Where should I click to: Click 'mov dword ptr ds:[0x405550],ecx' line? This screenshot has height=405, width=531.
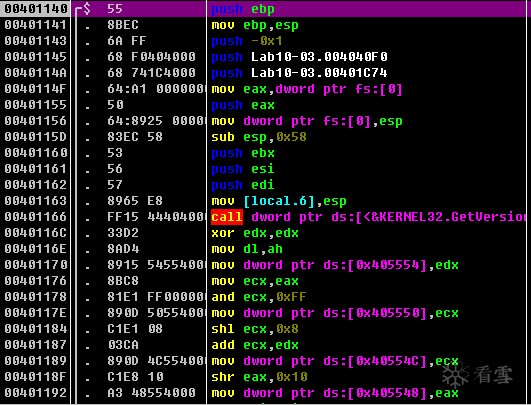pos(335,313)
